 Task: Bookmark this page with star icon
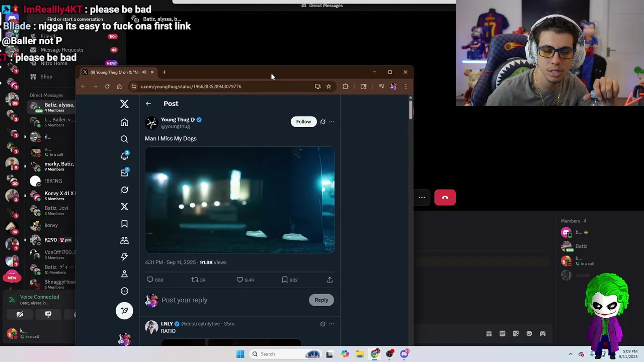coord(329,86)
